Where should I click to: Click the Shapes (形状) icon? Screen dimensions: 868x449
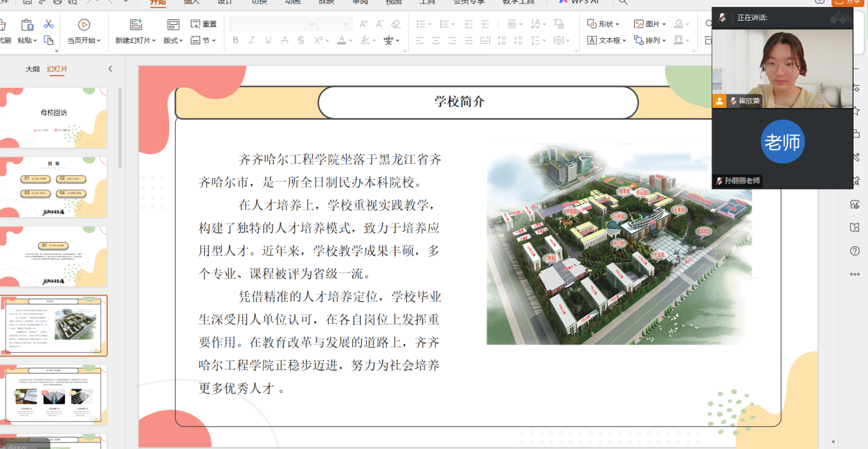(x=593, y=24)
